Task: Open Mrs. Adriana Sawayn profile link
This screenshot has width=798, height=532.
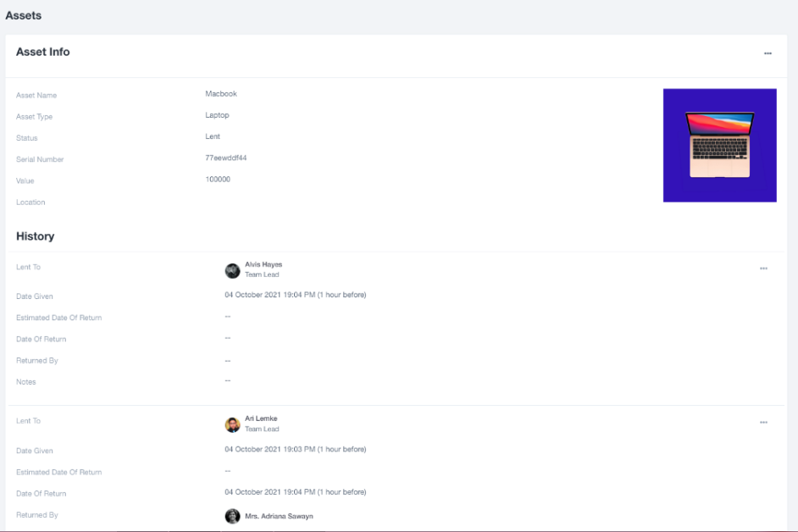Action: point(279,516)
